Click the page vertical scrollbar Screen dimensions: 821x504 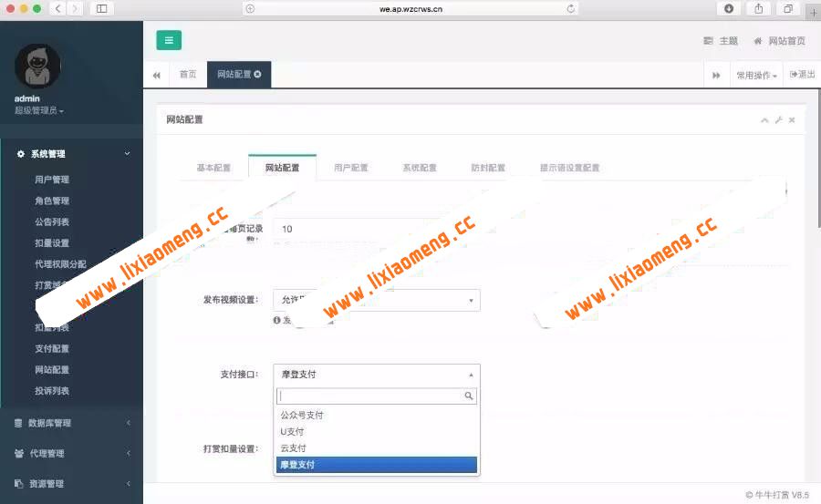click(818, 159)
